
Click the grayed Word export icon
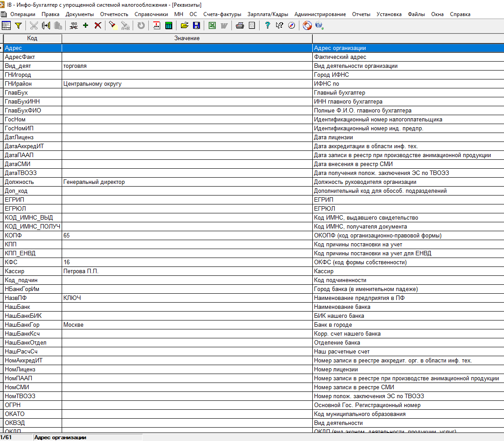(224, 25)
